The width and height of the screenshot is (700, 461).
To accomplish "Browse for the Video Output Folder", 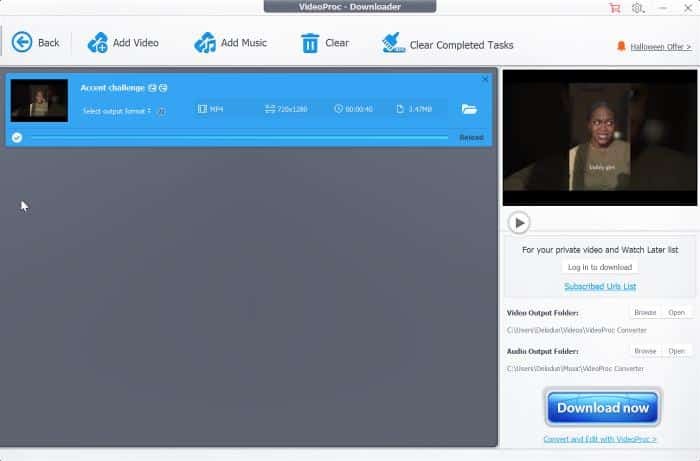I will pos(645,313).
